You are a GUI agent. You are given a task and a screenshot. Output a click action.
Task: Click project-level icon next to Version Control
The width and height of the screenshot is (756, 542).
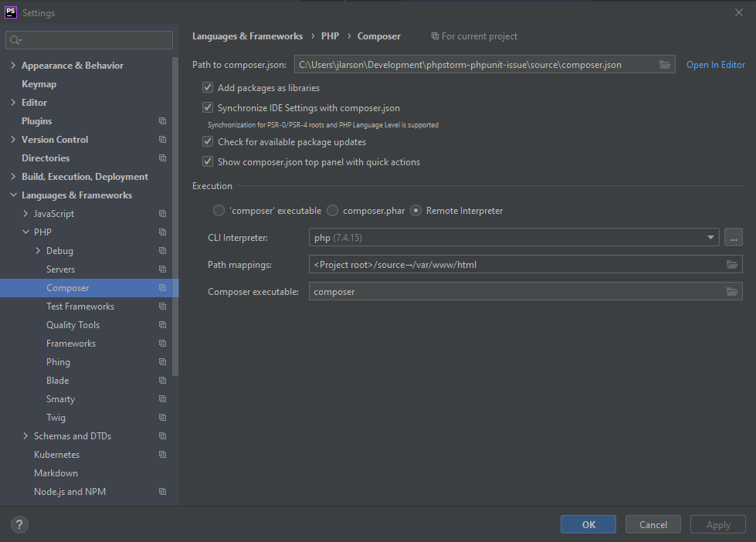(162, 139)
